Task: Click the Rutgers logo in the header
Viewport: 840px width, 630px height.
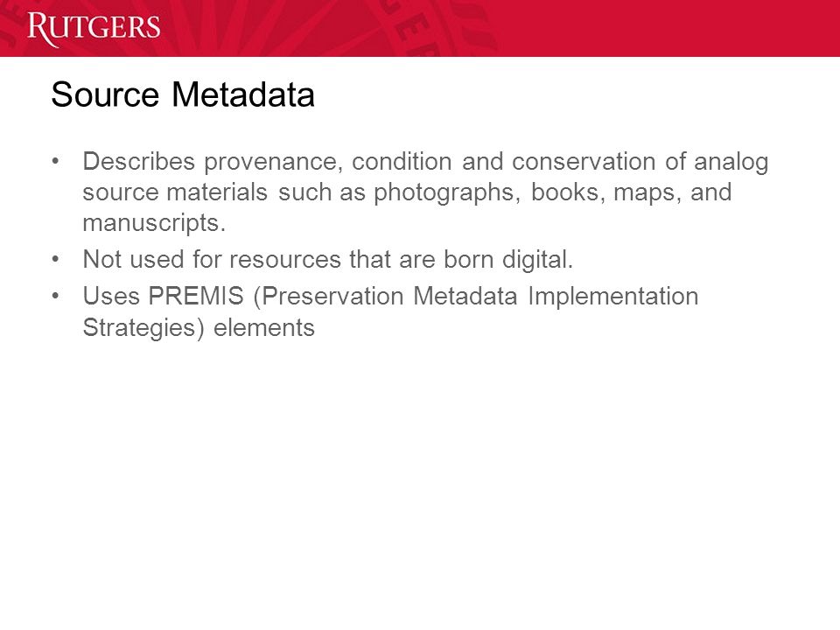Action: [94, 29]
